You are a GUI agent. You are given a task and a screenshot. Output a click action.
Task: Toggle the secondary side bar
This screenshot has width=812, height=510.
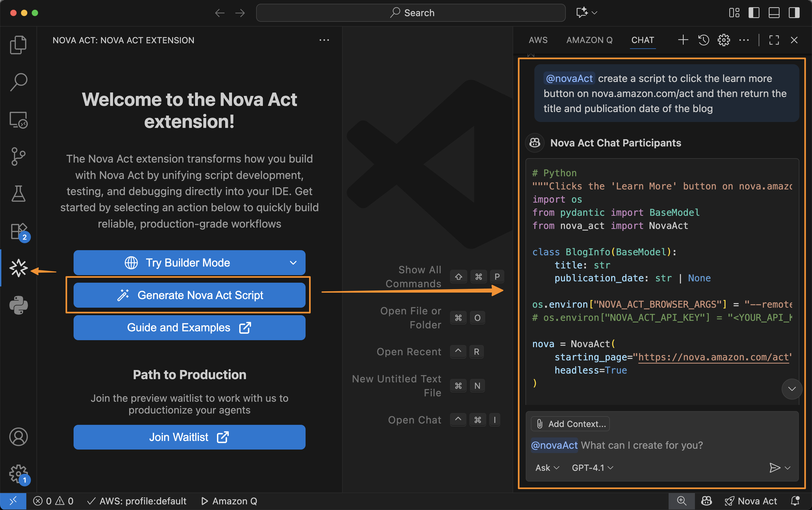794,13
